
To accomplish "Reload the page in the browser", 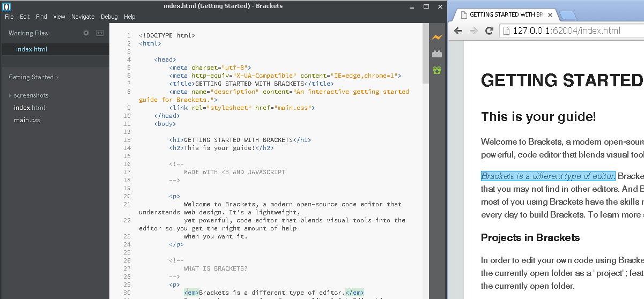I will 489,31.
